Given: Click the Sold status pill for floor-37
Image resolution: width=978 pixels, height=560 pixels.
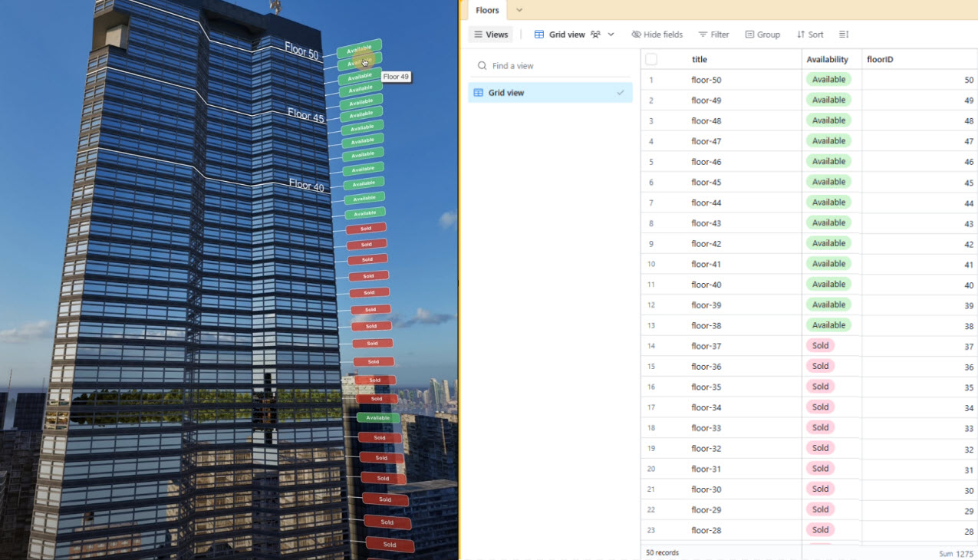Looking at the screenshot, I should [x=820, y=346].
